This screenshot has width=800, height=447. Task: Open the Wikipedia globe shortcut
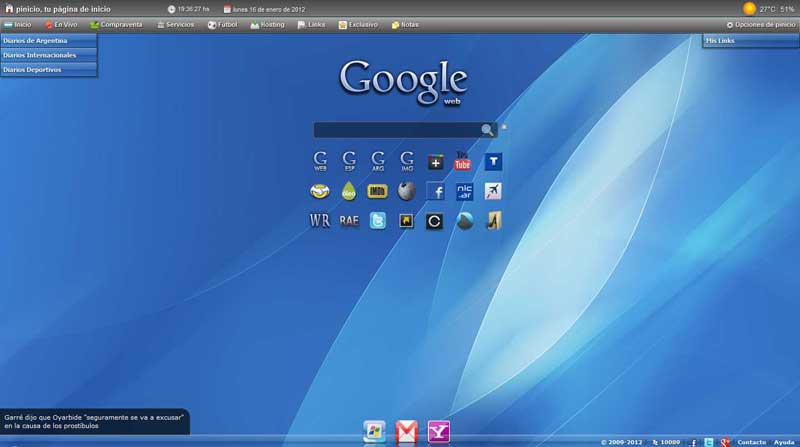pos(406,191)
